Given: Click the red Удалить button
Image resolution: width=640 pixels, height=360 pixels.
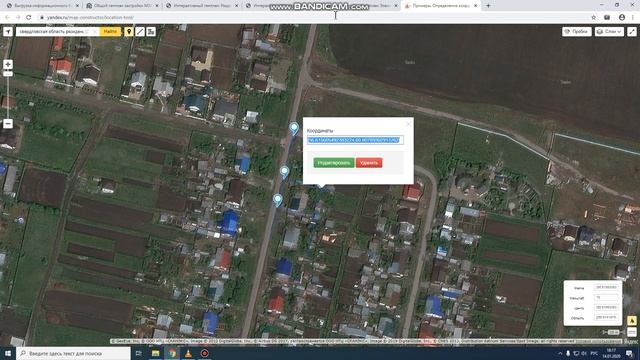Looking at the screenshot, I should tap(369, 163).
